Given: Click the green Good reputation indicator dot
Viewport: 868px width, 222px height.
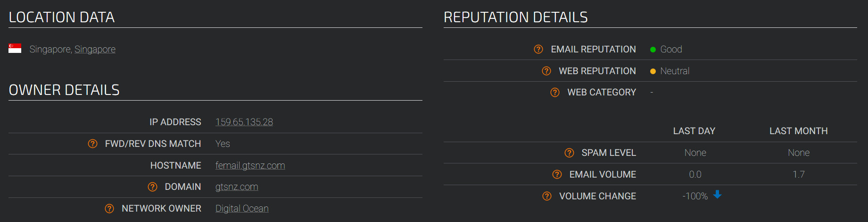Looking at the screenshot, I should point(653,50).
